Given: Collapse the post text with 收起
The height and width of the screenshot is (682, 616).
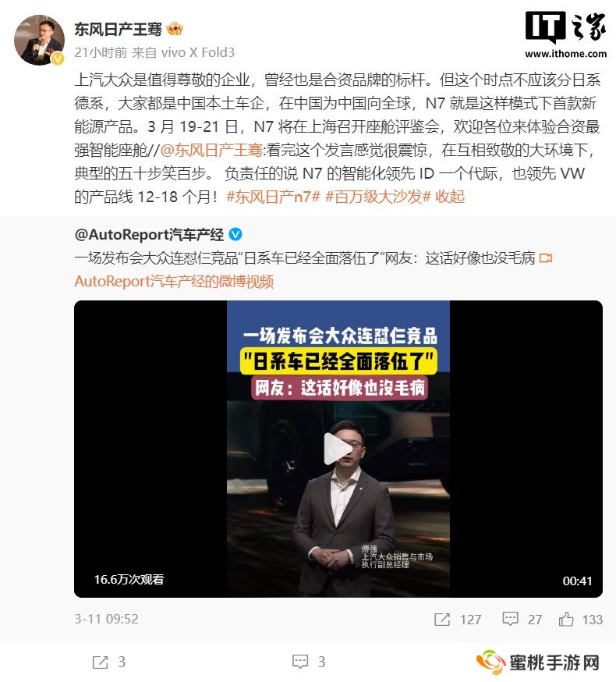Looking at the screenshot, I should [x=450, y=197].
